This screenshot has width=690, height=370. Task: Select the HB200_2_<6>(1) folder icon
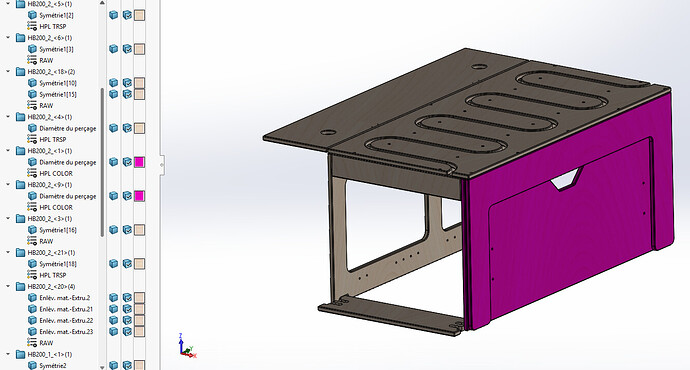point(21,37)
